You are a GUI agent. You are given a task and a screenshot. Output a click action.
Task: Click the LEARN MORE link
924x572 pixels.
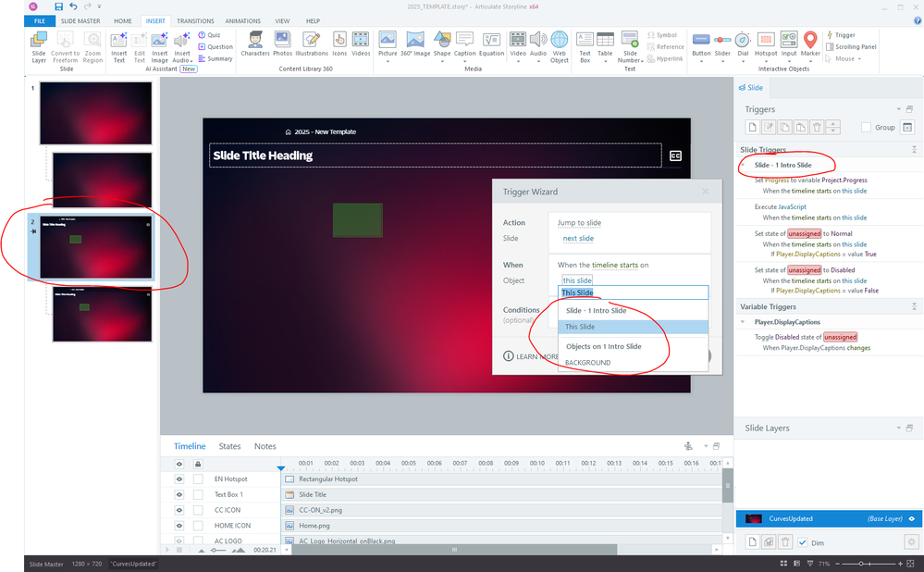coord(530,356)
